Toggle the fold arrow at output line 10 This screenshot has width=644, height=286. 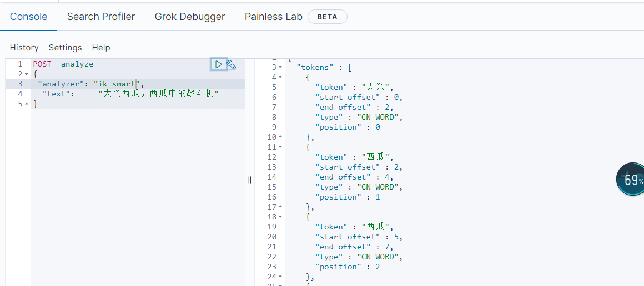point(280,137)
